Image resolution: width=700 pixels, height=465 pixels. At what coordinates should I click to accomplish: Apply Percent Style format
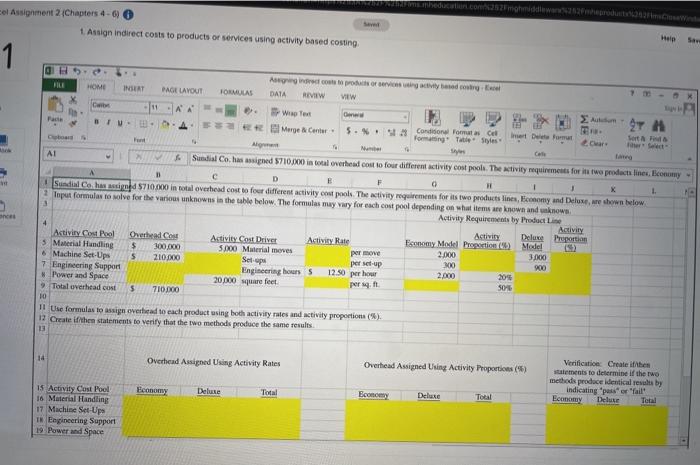tap(365, 131)
